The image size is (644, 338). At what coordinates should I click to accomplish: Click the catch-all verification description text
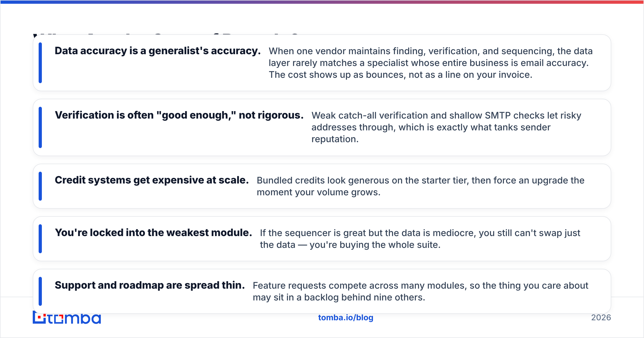[x=446, y=127]
